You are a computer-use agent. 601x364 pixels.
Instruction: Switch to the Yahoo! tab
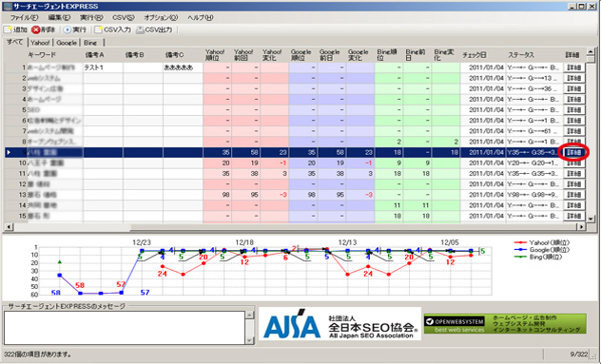click(40, 43)
